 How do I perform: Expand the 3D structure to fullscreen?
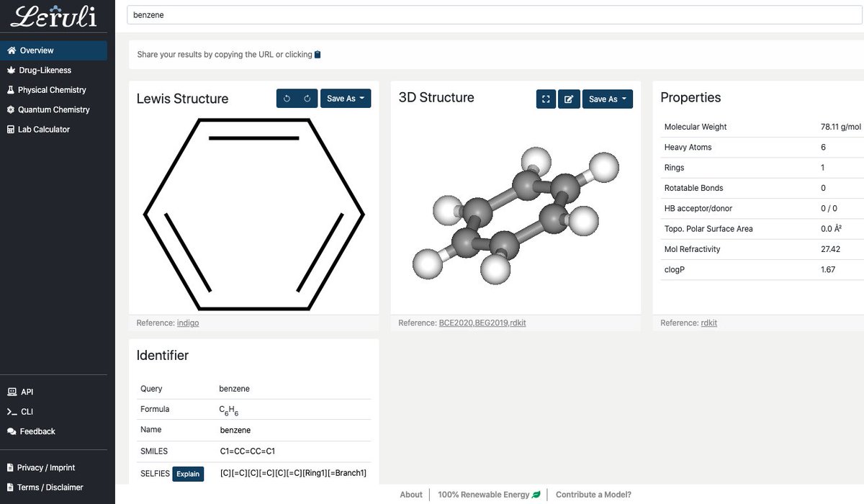(546, 99)
